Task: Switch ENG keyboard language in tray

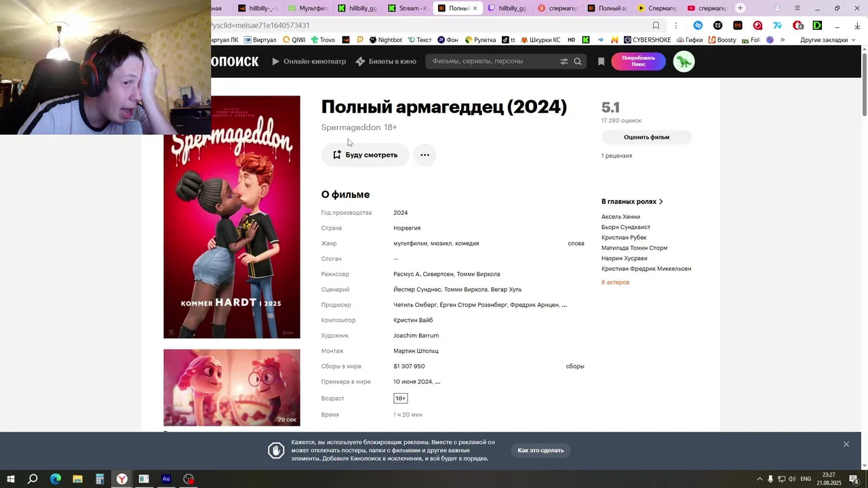Action: click(806, 479)
